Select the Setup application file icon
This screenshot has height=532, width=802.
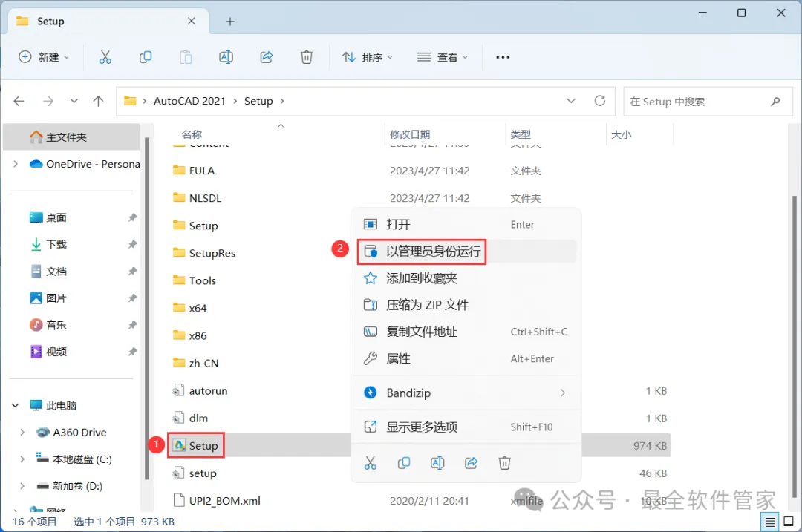pyautogui.click(x=179, y=445)
